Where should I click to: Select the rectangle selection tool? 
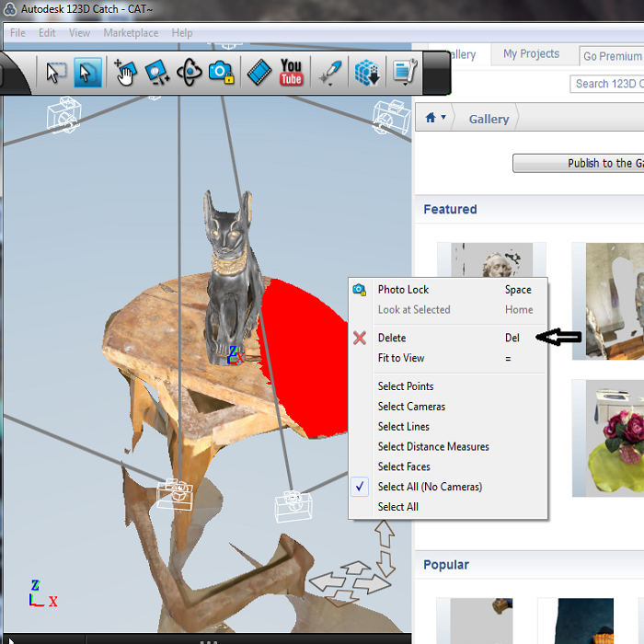pos(56,73)
